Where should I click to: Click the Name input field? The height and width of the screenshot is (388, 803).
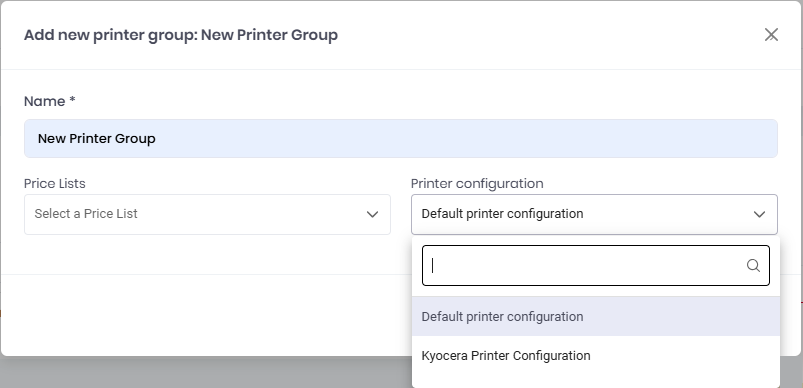(400, 139)
